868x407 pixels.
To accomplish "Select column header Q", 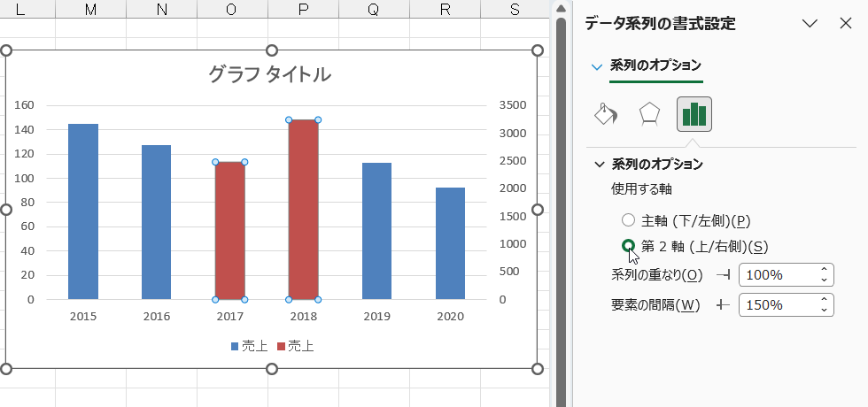I will (x=374, y=9).
